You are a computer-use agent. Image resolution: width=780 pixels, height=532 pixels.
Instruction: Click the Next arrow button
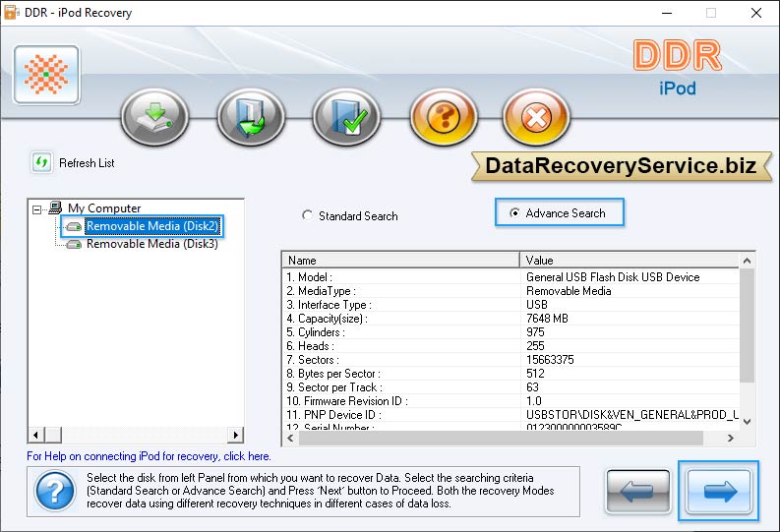tap(718, 492)
